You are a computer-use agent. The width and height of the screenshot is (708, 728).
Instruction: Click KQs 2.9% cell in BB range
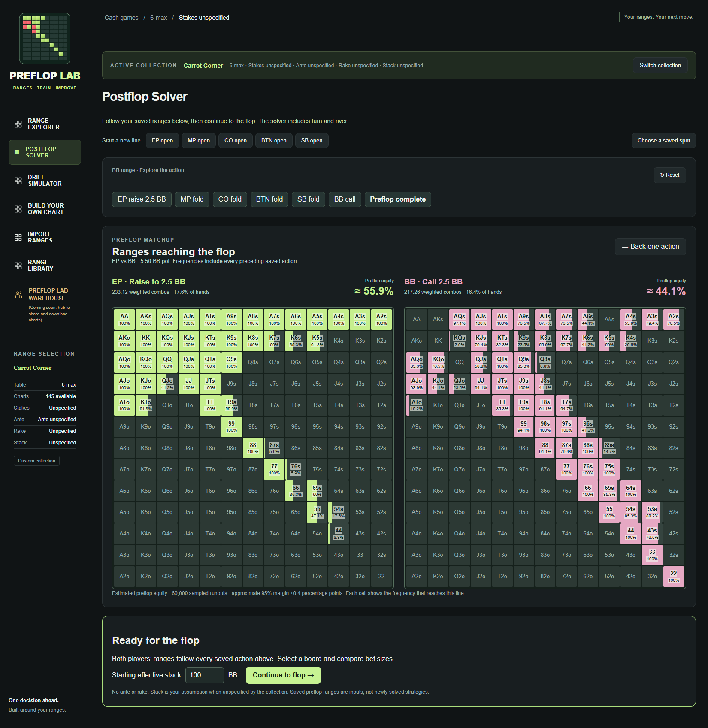point(459,341)
